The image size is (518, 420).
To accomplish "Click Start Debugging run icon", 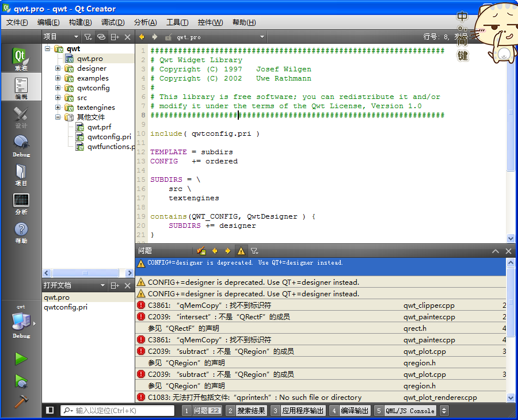I will 21,380.
